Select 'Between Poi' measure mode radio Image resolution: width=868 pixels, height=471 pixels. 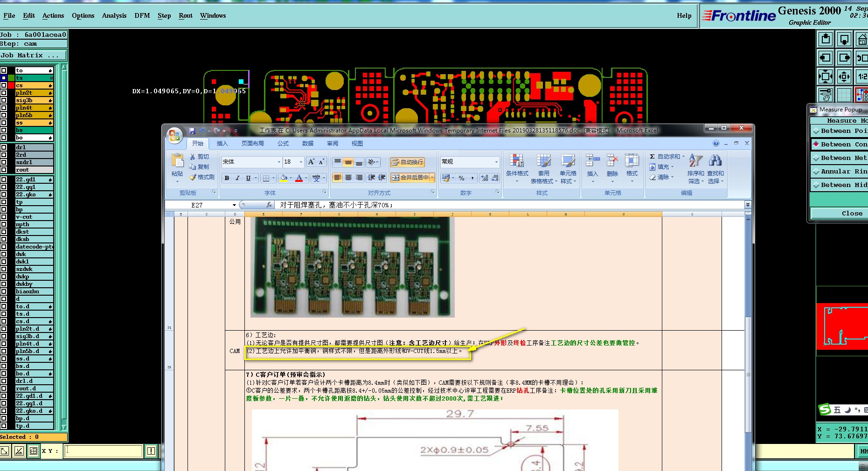[816, 131]
